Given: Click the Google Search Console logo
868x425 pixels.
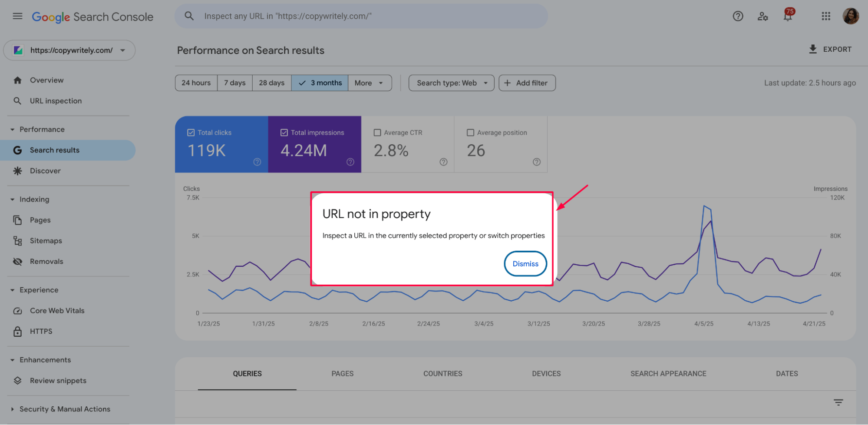Looking at the screenshot, I should click(x=92, y=17).
